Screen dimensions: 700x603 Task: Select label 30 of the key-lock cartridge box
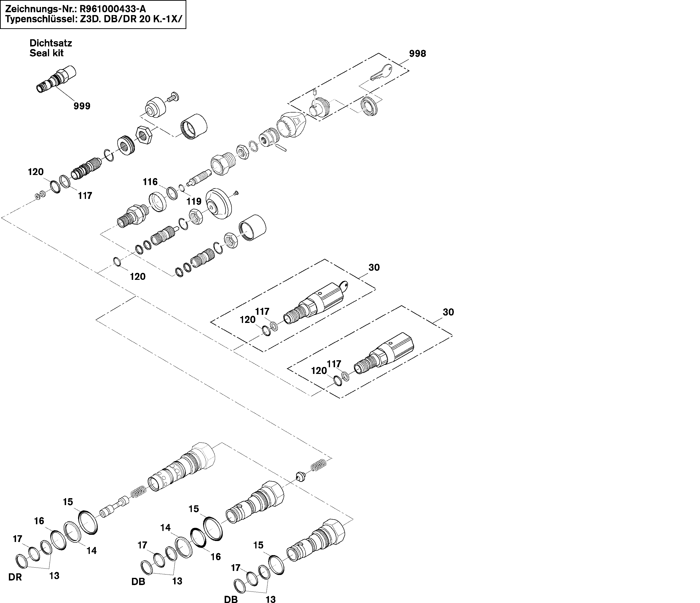click(374, 267)
